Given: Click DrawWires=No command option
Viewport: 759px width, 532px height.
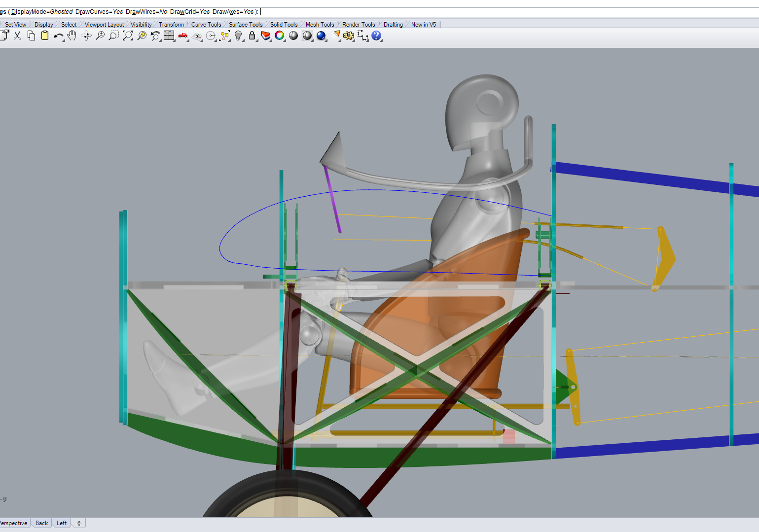Looking at the screenshot, I should pos(146,12).
